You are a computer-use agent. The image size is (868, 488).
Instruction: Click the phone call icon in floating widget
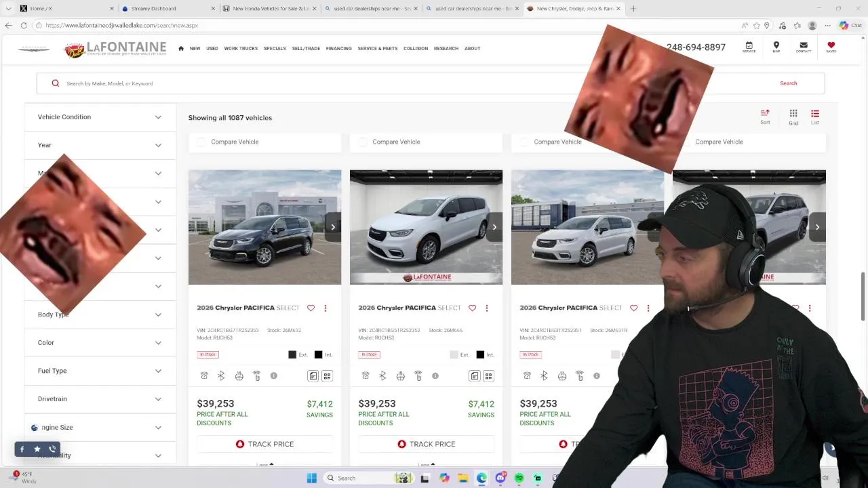[52, 449]
